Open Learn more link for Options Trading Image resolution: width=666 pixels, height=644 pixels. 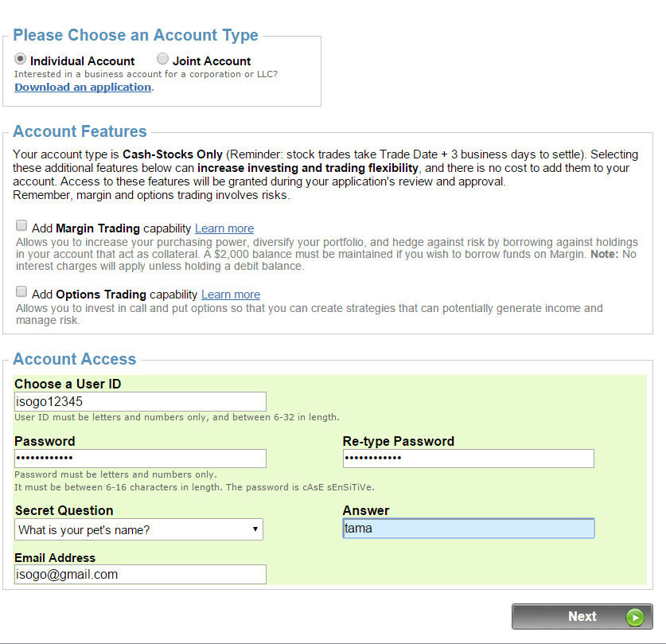point(231,295)
